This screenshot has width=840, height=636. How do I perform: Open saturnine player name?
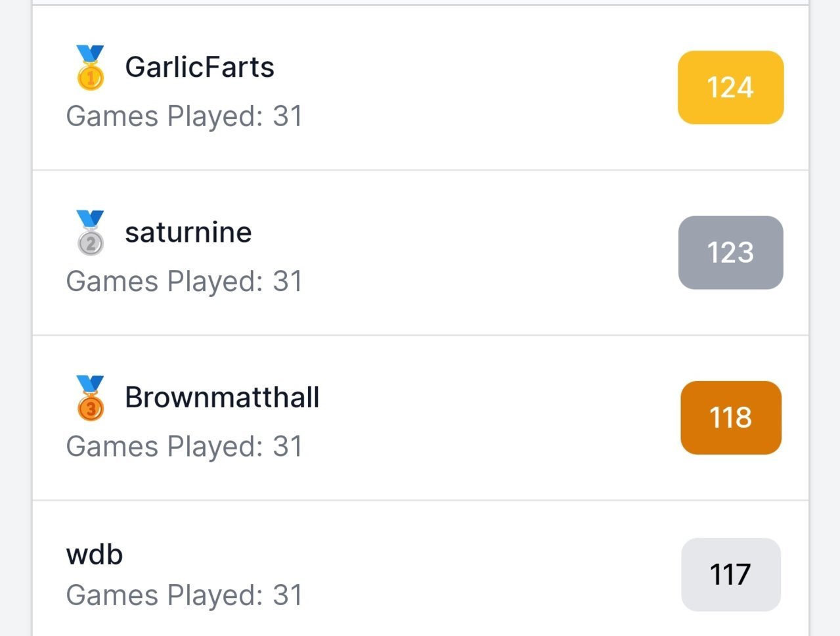coord(188,233)
